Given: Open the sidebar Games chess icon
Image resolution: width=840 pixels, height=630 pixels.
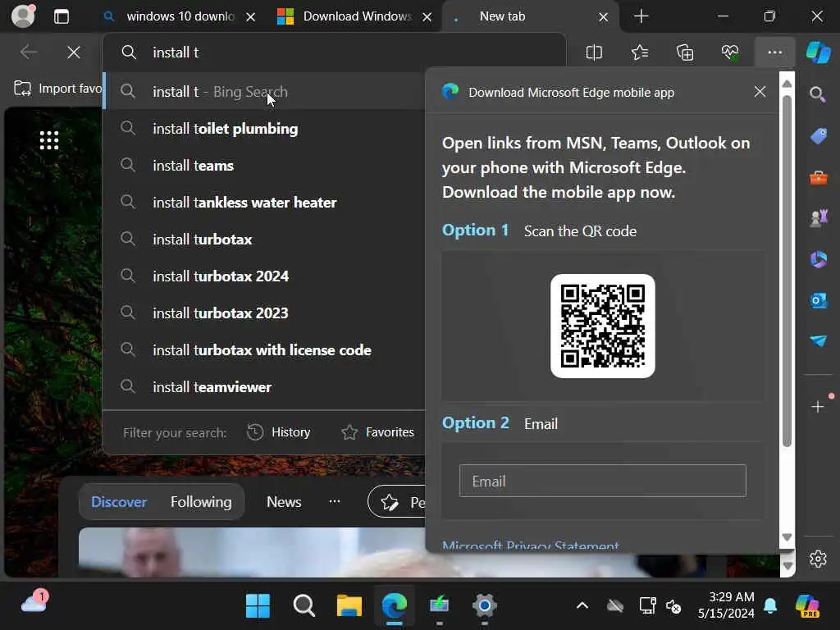Looking at the screenshot, I should tap(818, 218).
